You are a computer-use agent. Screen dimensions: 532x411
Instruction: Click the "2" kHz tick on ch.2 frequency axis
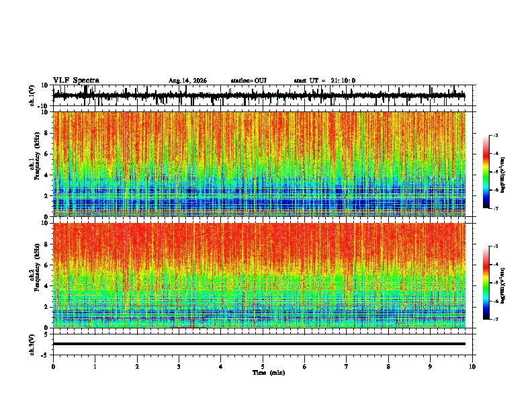[x=47, y=307]
